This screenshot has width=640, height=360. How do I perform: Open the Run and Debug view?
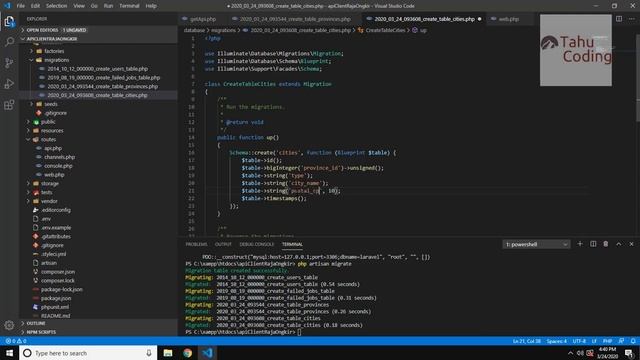coord(9,84)
